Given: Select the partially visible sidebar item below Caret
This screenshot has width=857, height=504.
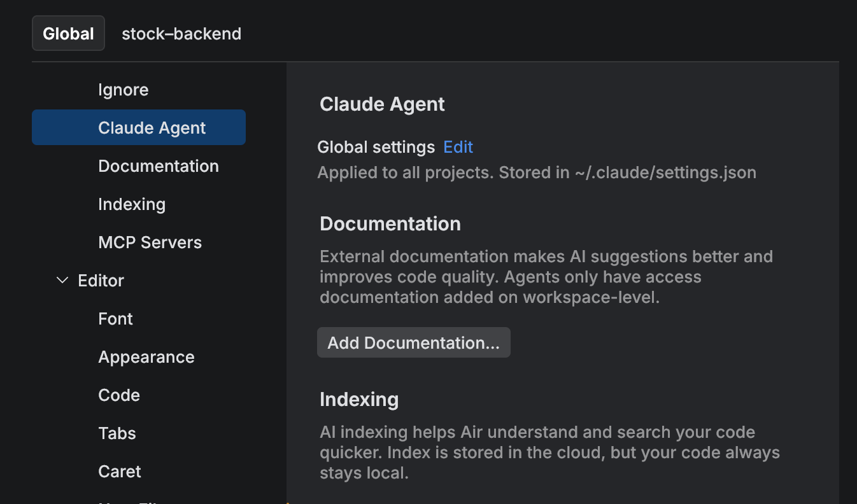Looking at the screenshot, I should coord(121,501).
